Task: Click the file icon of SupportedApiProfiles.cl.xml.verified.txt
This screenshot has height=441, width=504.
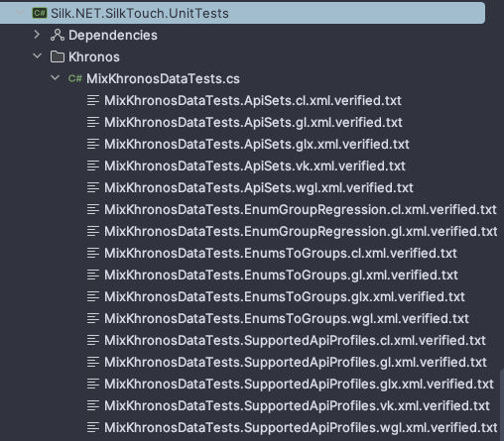Action: point(93,340)
